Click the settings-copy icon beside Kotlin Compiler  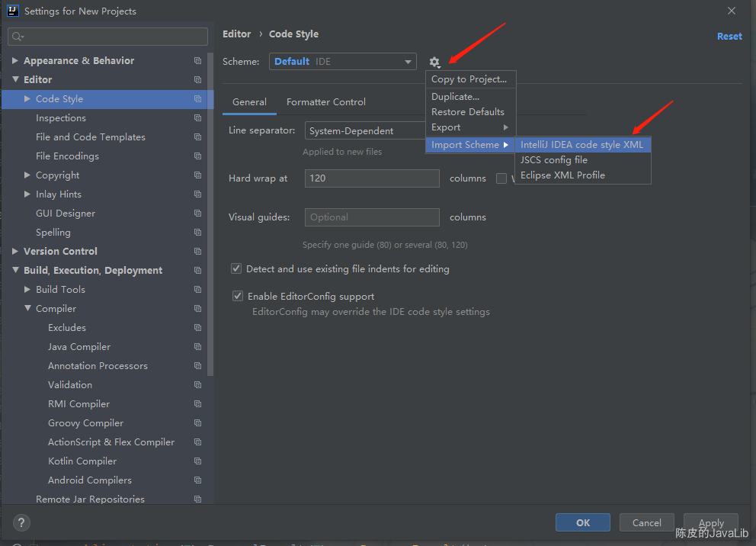[197, 461]
